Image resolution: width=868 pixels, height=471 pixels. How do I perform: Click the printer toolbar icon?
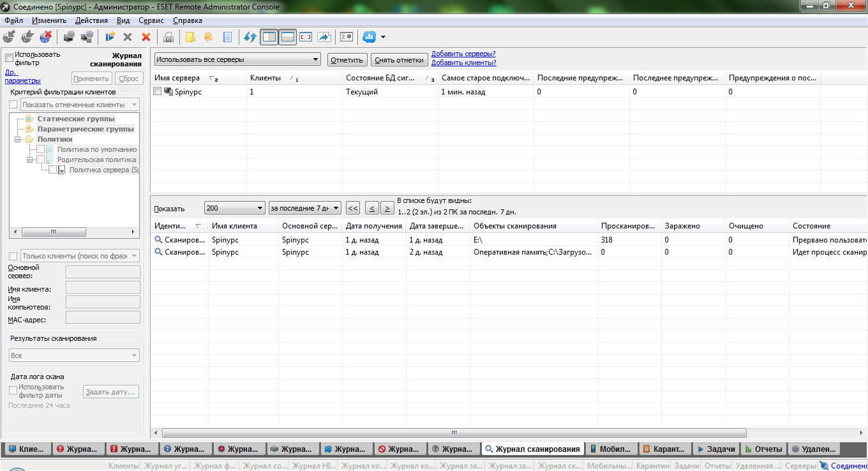coord(168,37)
